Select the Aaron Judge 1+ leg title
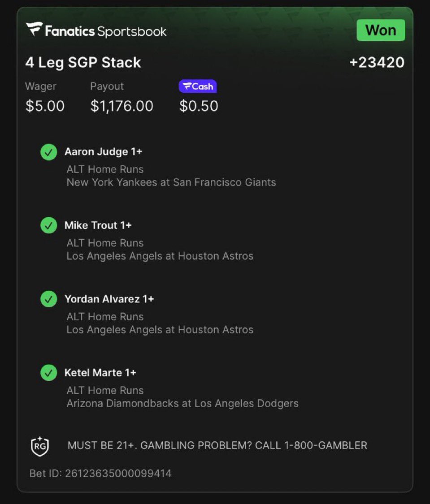 (104, 152)
